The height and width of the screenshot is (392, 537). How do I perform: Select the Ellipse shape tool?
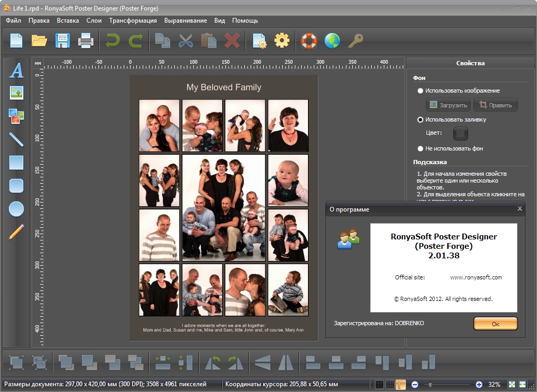tap(17, 209)
